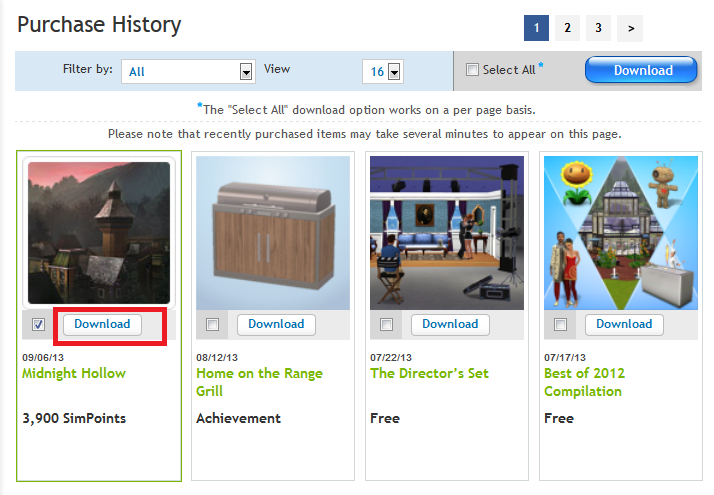This screenshot has height=495, width=714.
Task: Download Midnight Hollow
Action: [102, 325]
